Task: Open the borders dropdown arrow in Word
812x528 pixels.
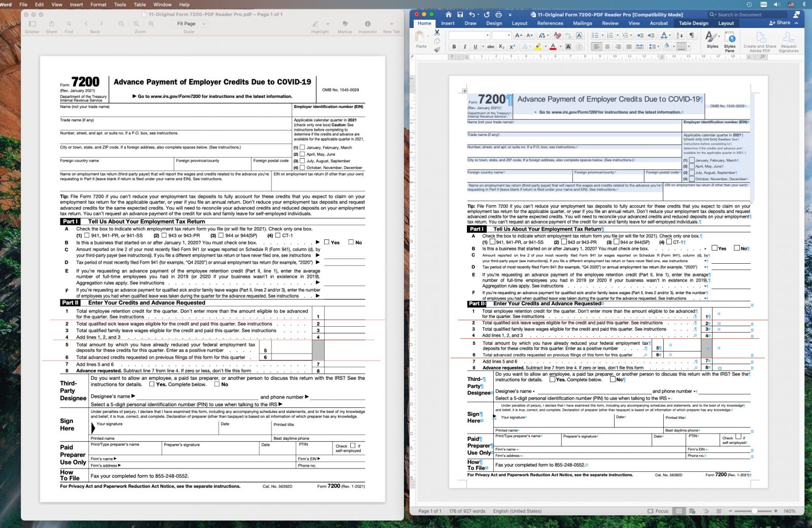Action: pos(689,47)
